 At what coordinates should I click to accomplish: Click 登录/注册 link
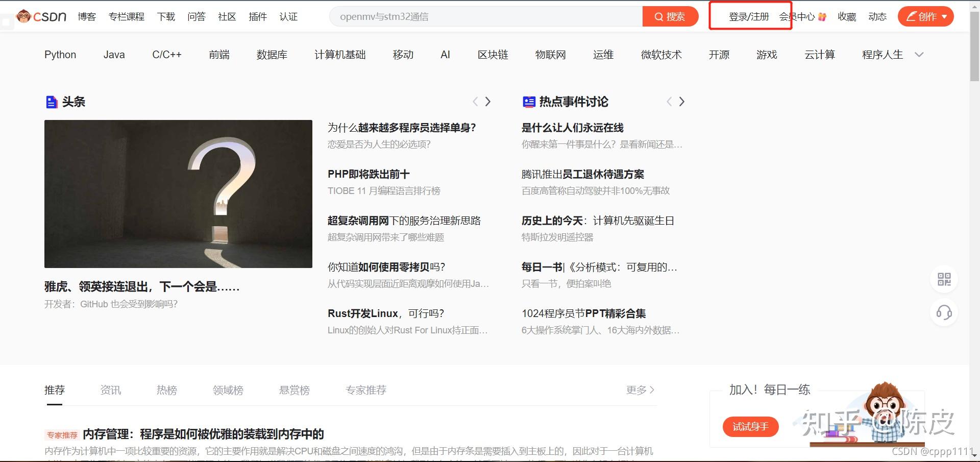pyautogui.click(x=749, y=17)
